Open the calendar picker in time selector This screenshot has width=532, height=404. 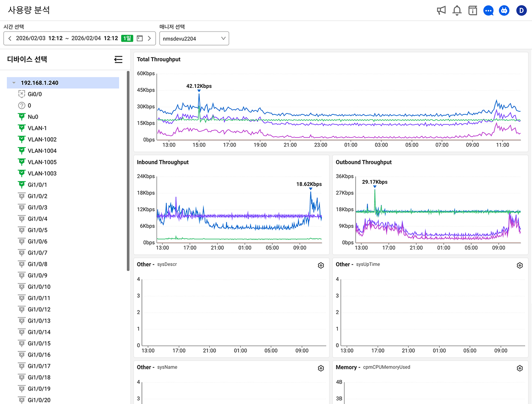(x=139, y=38)
